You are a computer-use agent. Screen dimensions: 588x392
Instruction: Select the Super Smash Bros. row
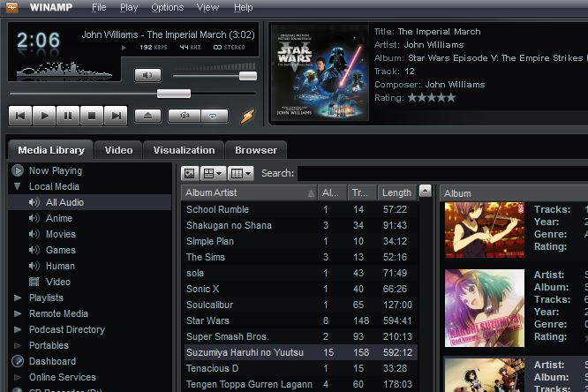[300, 336]
